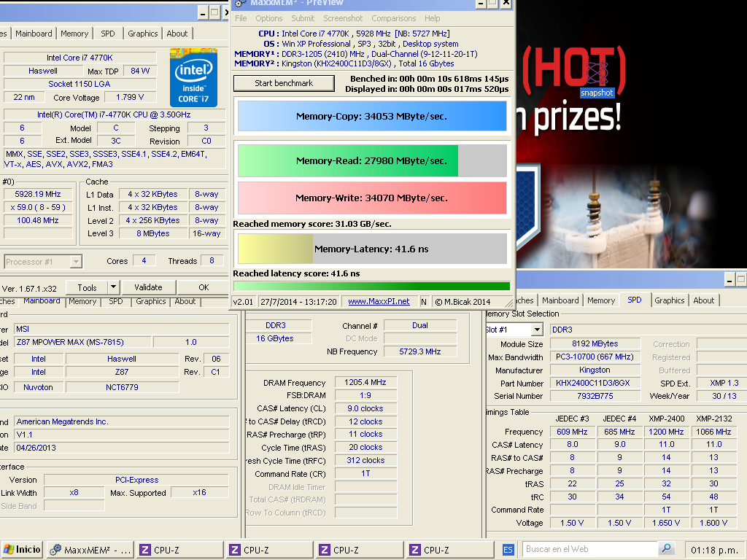Click the Memory-Write 34070 MByte/sec bar
Screen dimensions: 747x560
[x=371, y=198]
